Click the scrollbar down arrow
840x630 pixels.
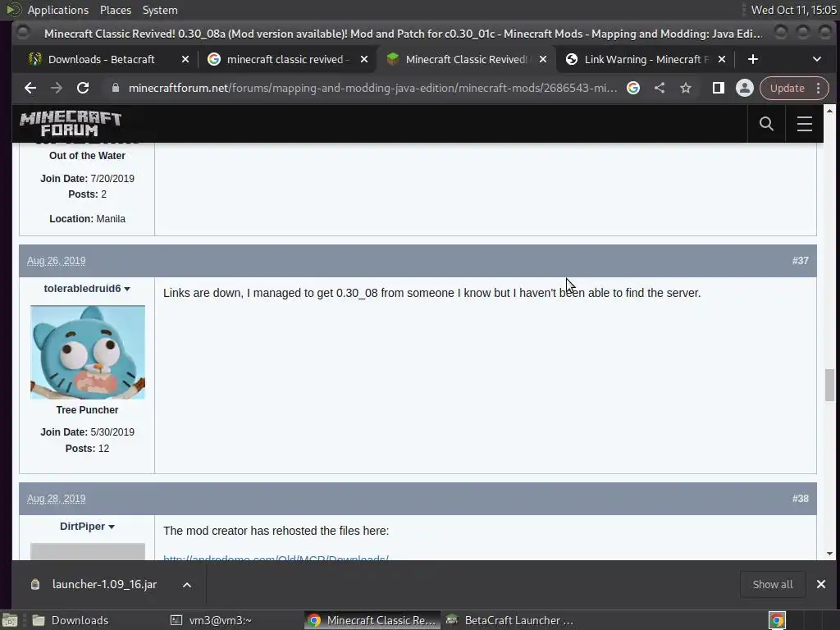pos(830,554)
